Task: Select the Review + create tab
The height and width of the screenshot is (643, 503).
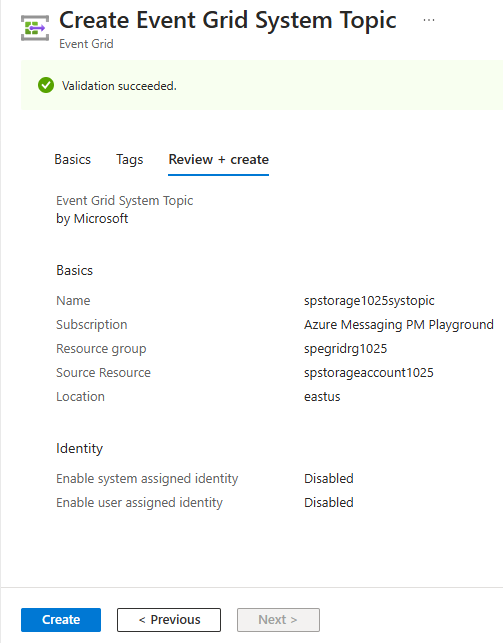Action: pyautogui.click(x=218, y=160)
